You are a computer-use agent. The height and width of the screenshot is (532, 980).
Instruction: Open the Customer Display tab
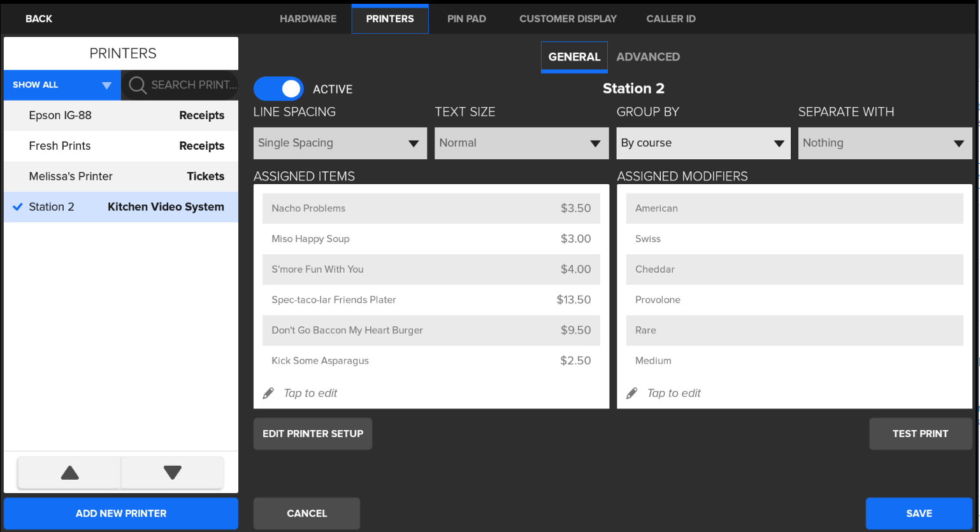coord(568,18)
